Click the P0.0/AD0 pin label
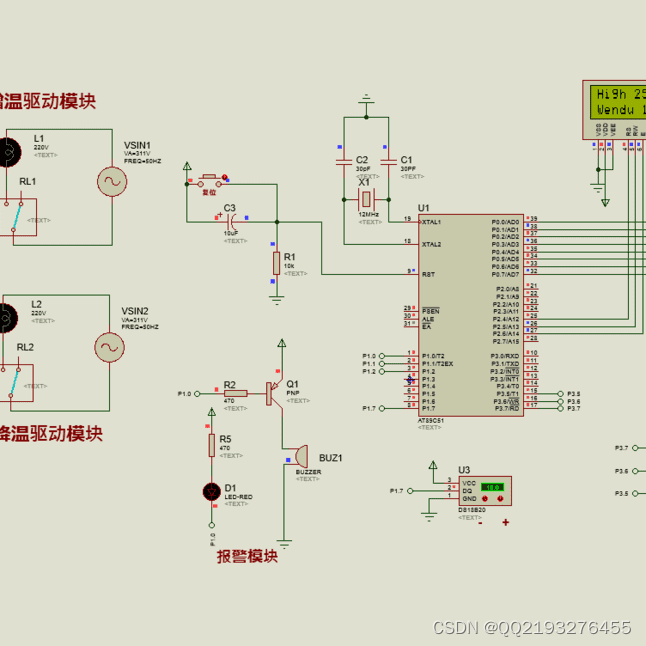 505,222
